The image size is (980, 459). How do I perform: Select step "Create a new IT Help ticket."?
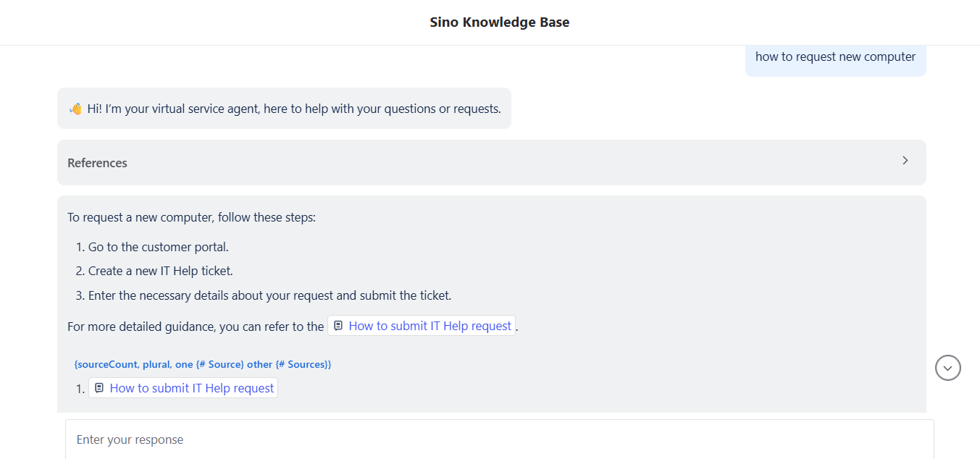tap(161, 271)
